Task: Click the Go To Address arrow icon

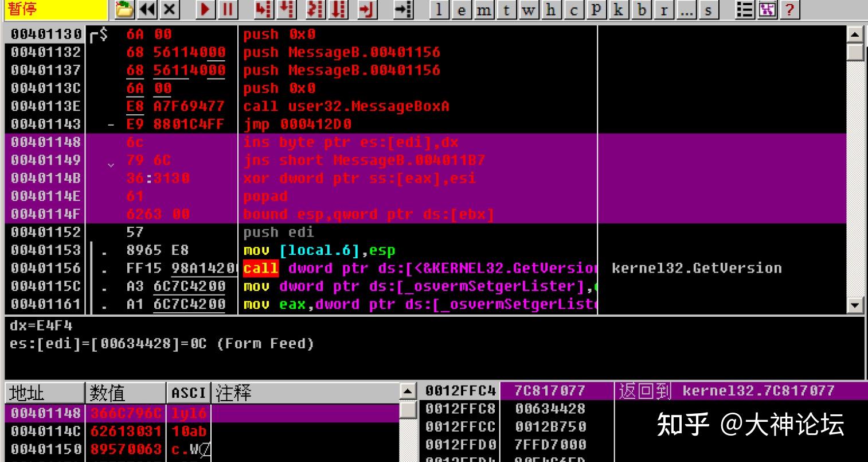Action: [x=403, y=10]
